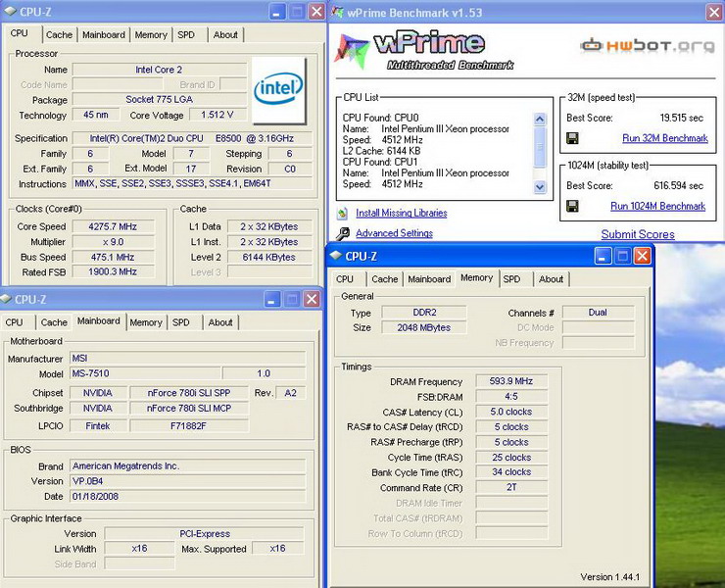Viewport: 725px width, 588px height.
Task: Click the Mainboard CPU-Z window title icon
Action: (x=6, y=299)
